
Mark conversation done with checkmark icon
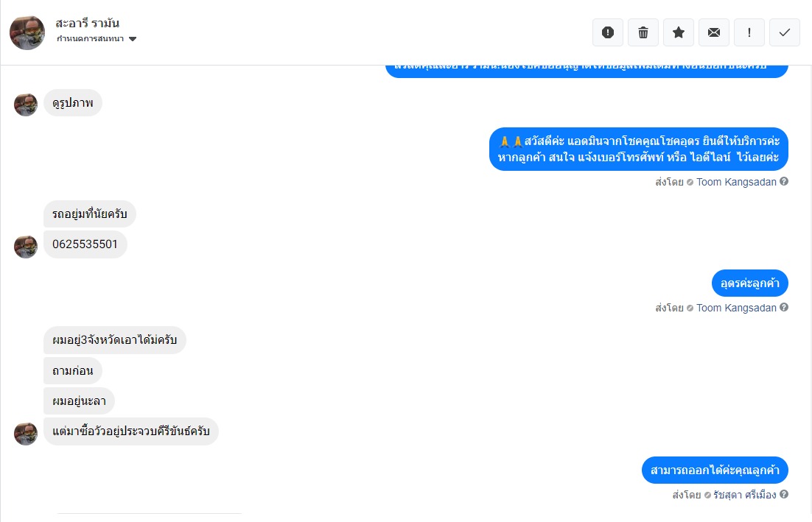785,32
